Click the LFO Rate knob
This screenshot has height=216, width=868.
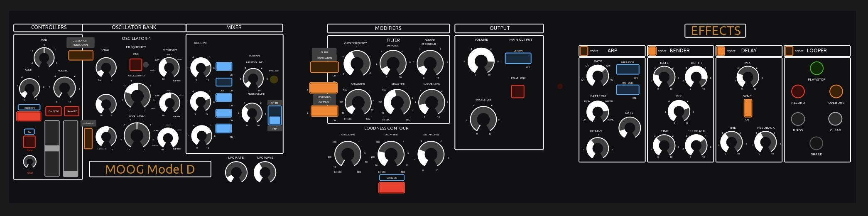click(x=236, y=172)
